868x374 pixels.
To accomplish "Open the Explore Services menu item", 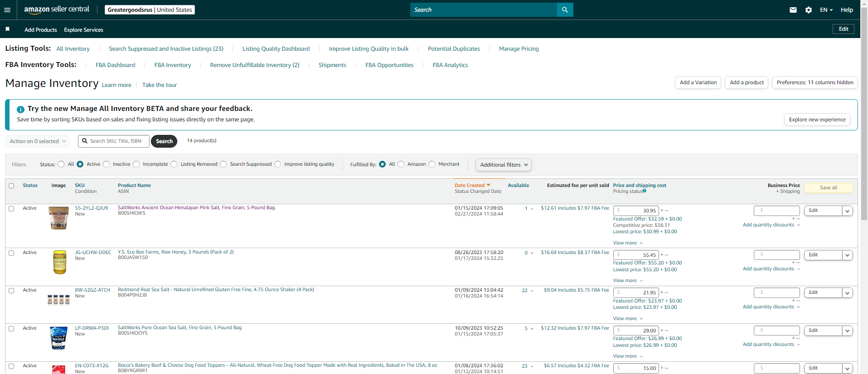I will point(83,30).
